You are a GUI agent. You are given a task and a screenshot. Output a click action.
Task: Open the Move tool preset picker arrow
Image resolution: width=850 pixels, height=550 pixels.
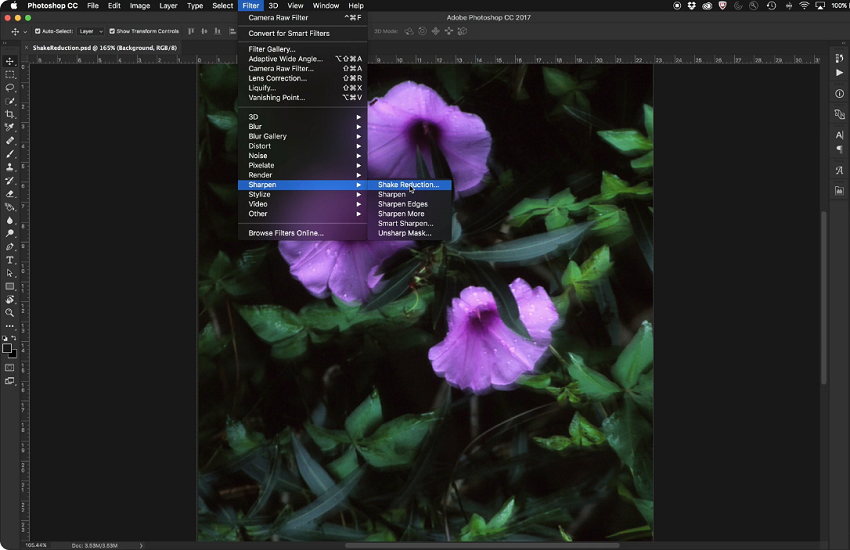pyautogui.click(x=25, y=32)
